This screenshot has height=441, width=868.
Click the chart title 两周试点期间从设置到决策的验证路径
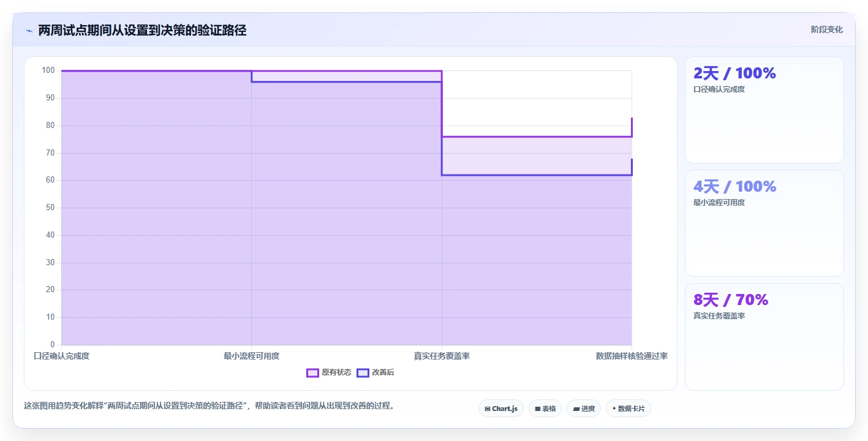coord(142,30)
